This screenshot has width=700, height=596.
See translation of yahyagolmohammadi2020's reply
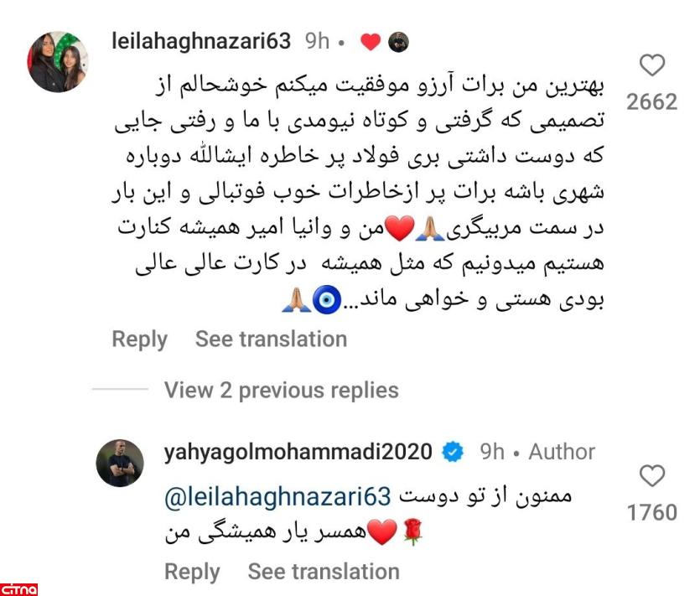click(324, 572)
